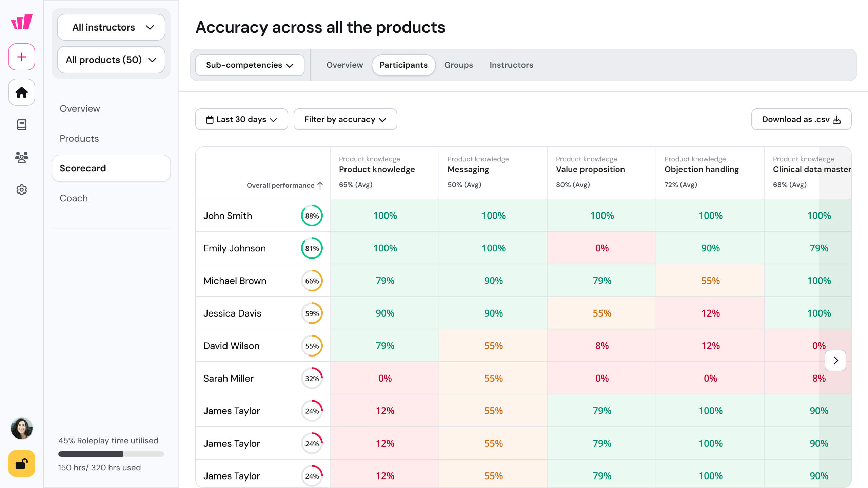The image size is (868, 488).
Task: Switch to the Instructors tab
Action: (x=511, y=65)
